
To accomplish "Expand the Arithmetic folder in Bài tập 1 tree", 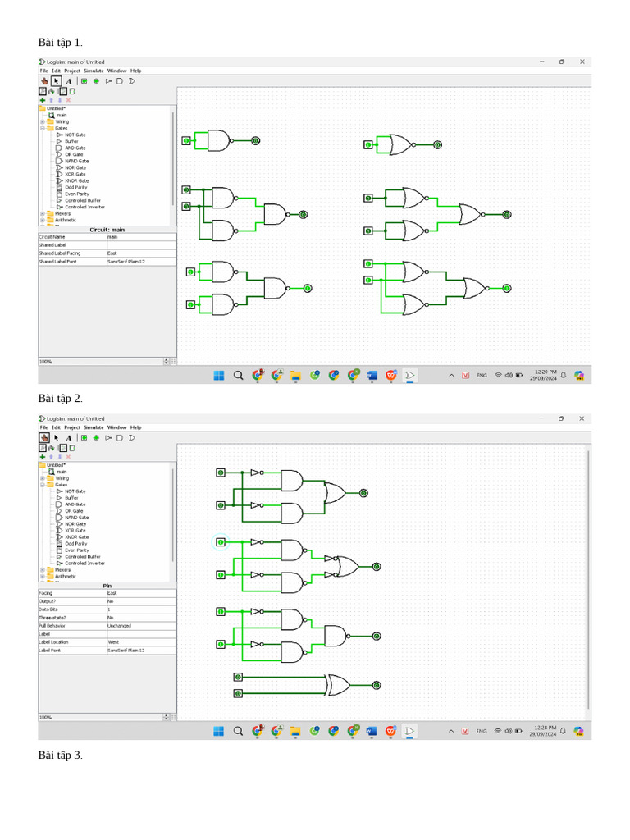I will tap(43, 220).
